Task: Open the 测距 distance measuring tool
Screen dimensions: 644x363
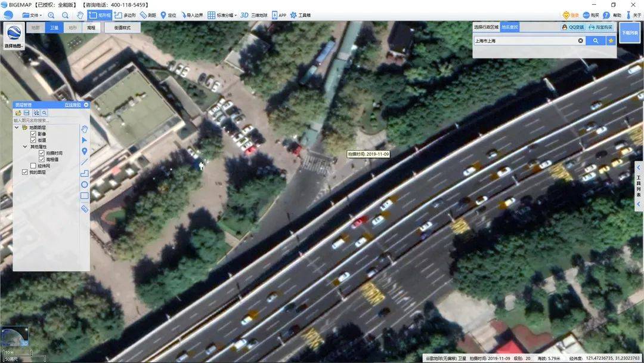Action: 148,15
